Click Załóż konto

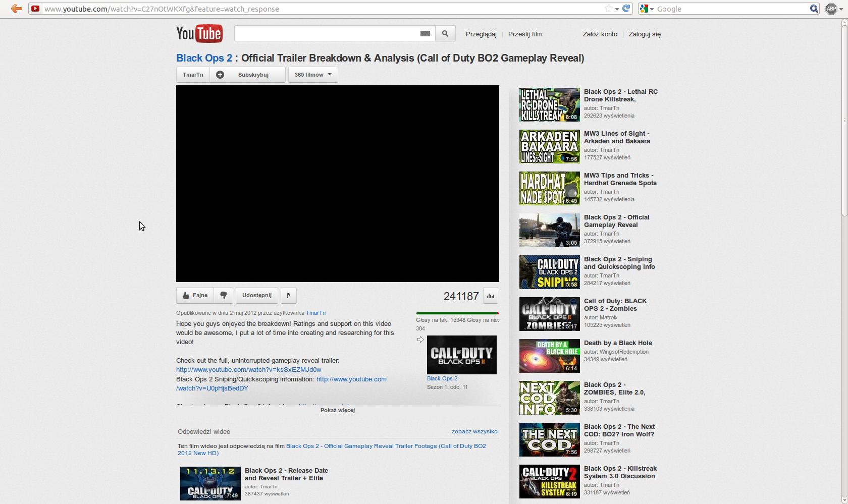(600, 34)
